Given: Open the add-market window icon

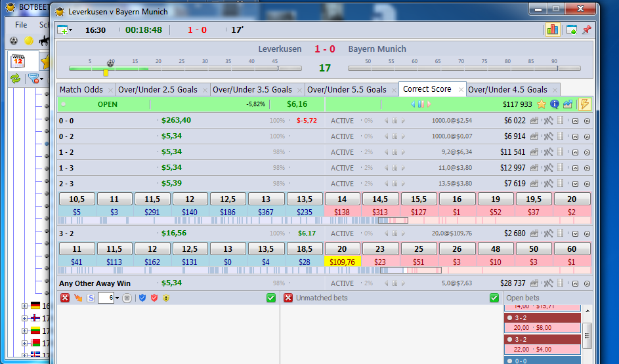Looking at the screenshot, I should (63, 30).
